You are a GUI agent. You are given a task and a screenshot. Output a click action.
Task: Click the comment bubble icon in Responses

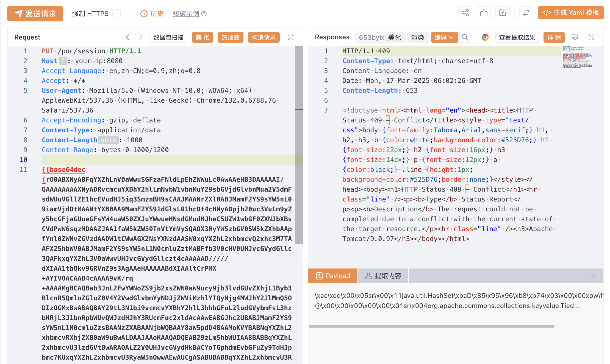coord(575,37)
